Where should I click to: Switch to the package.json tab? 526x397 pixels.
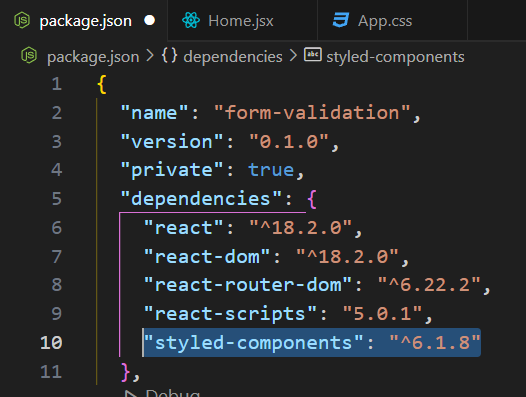click(x=84, y=20)
